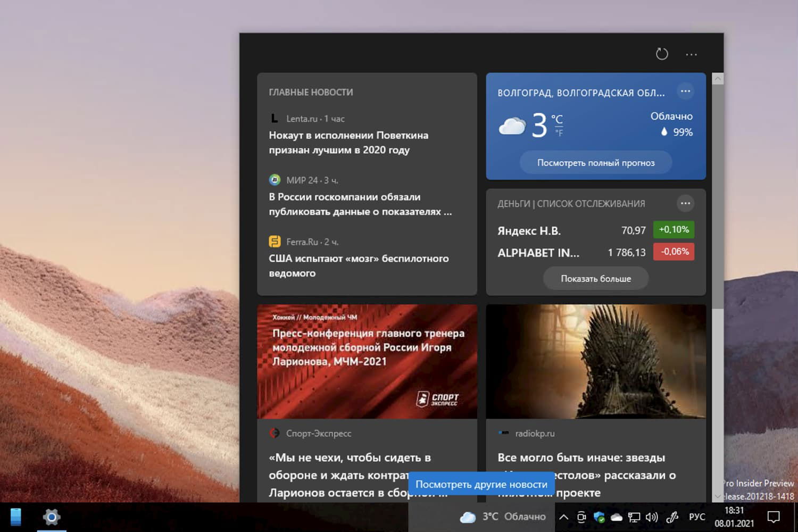Open the feed's three-dot options menu
The height and width of the screenshot is (532, 798).
[x=691, y=54]
